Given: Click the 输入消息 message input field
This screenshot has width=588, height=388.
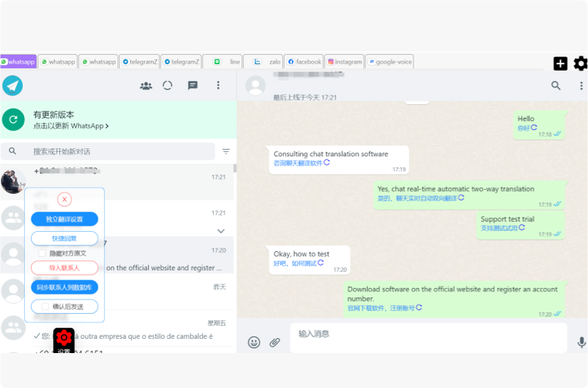Looking at the screenshot, I should tap(428, 334).
